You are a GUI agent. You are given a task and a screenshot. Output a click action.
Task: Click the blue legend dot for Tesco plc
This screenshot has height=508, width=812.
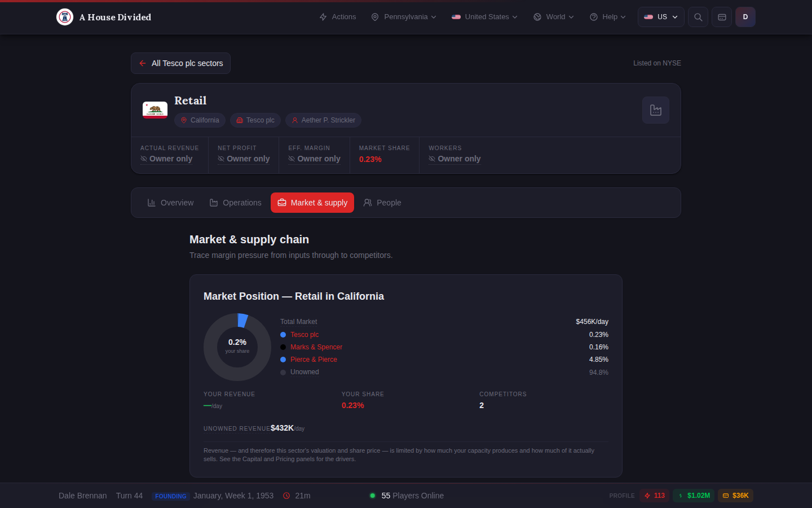283,335
